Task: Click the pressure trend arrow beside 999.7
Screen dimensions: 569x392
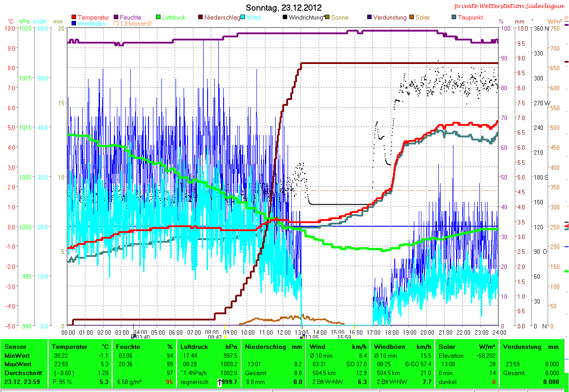Action: 219,382
